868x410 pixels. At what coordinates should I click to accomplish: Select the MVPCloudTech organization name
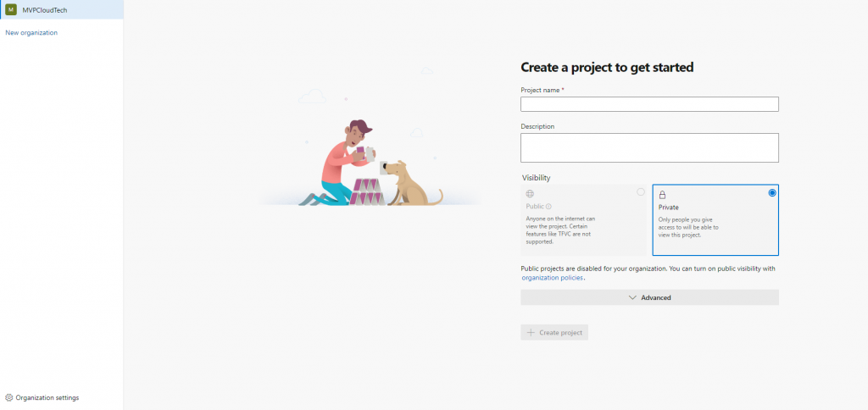point(46,9)
